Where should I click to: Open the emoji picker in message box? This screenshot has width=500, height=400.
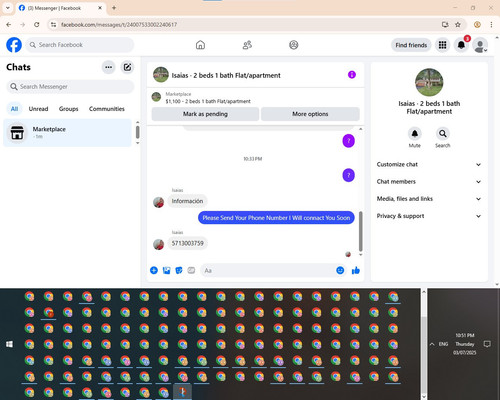(x=340, y=270)
